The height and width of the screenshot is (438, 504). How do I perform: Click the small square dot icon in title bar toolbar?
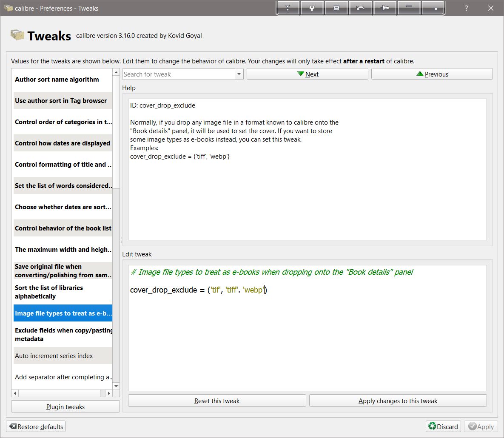(x=433, y=8)
